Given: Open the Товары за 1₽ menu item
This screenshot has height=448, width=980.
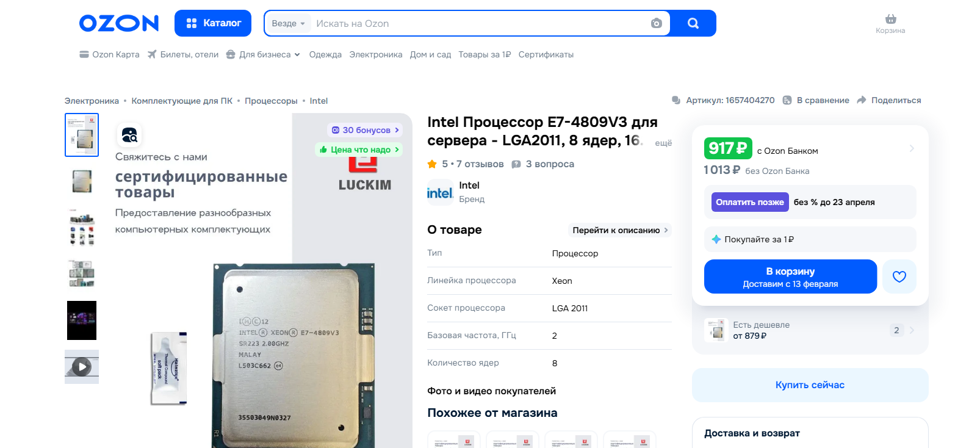Looking at the screenshot, I should click(x=485, y=54).
